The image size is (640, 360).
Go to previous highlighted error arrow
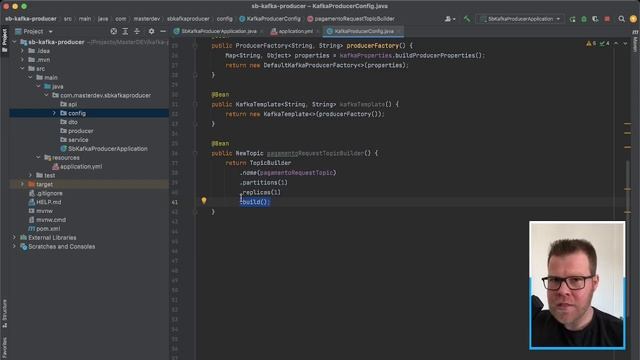tap(616, 43)
